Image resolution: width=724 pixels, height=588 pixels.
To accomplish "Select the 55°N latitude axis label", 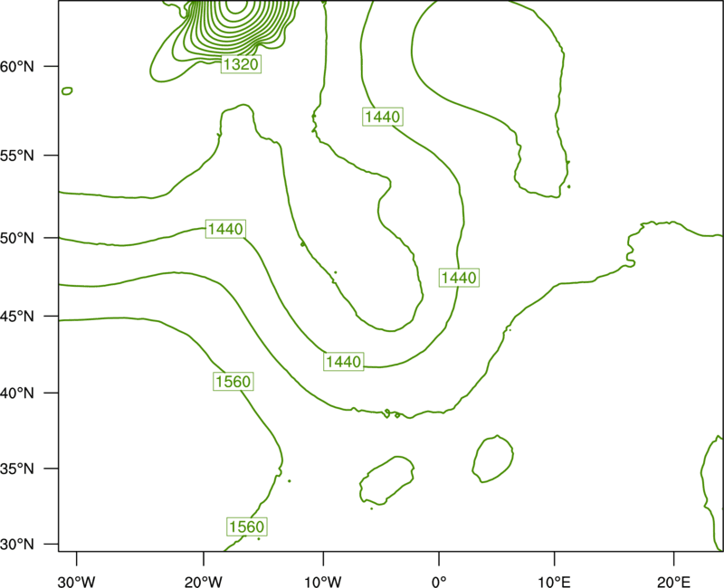I will 17,156.
